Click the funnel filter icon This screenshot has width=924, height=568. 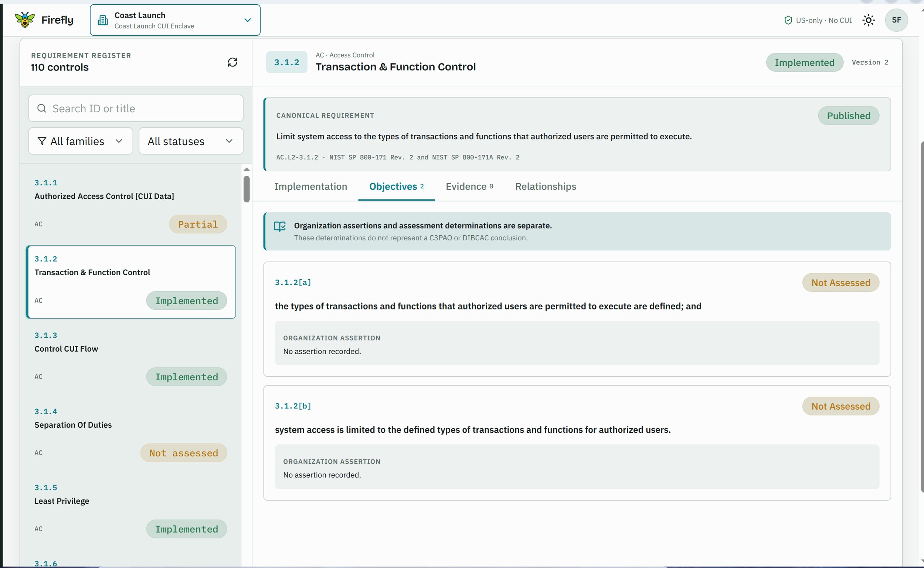pyautogui.click(x=42, y=141)
